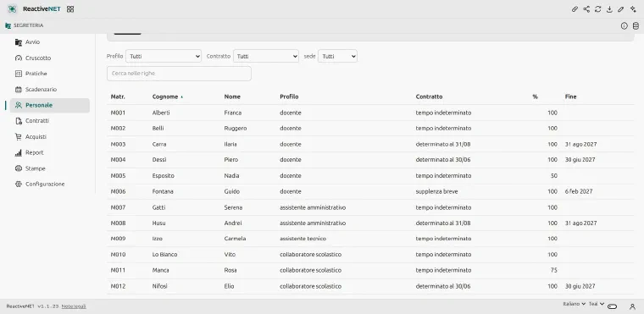The height and width of the screenshot is (314, 644).
Task: Click the Contratti document icon
Action: tap(18, 121)
